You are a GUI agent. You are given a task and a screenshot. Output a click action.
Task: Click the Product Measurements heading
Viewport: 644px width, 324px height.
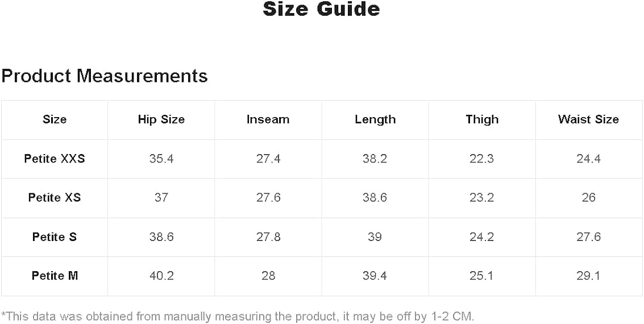pyautogui.click(x=105, y=76)
